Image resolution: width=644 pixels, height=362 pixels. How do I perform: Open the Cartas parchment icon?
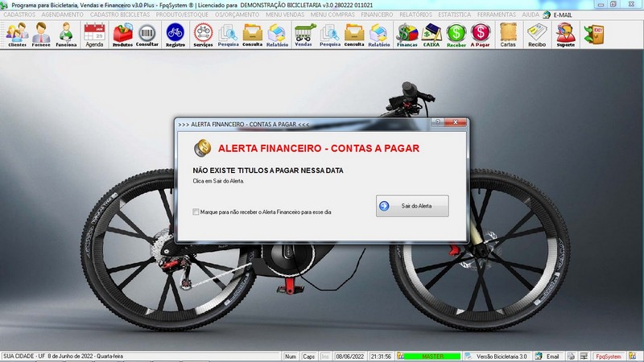click(x=508, y=35)
